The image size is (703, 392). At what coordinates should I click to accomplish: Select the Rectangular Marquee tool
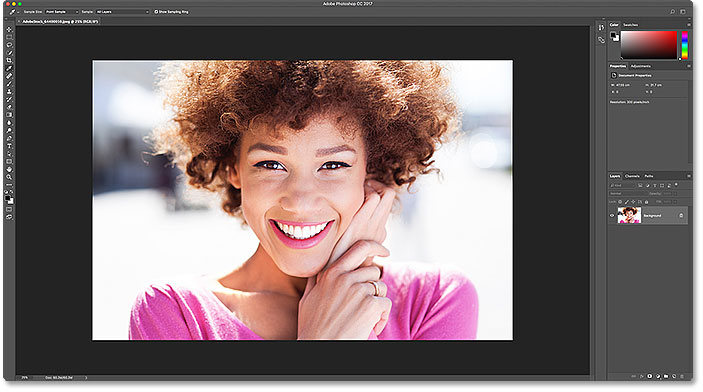tap(9, 37)
